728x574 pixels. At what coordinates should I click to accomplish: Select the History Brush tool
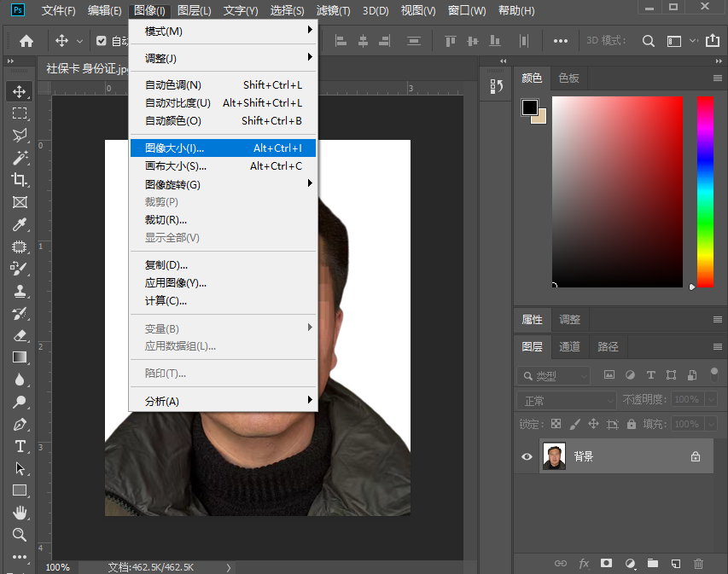click(19, 313)
